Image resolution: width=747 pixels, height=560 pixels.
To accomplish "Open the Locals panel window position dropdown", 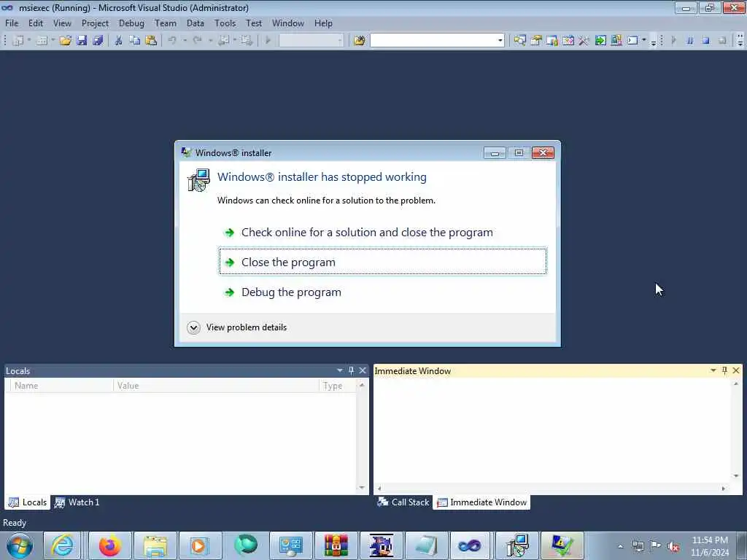I will (x=340, y=370).
